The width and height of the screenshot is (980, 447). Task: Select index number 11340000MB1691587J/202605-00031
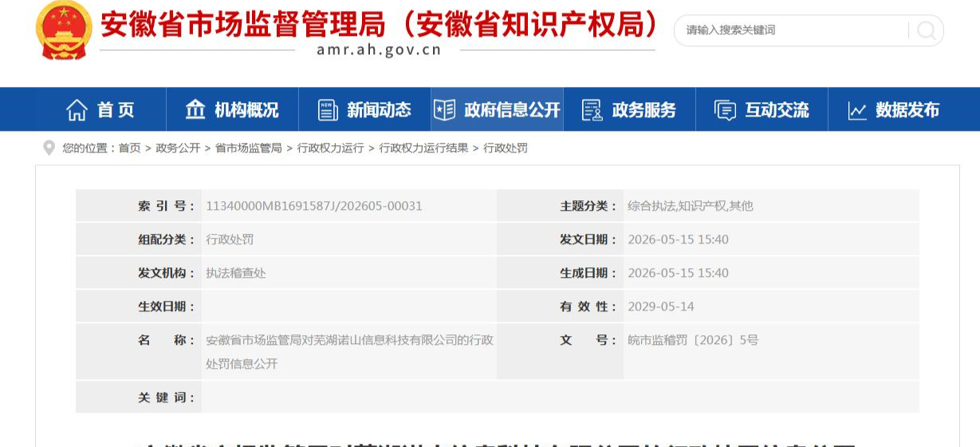tap(314, 206)
